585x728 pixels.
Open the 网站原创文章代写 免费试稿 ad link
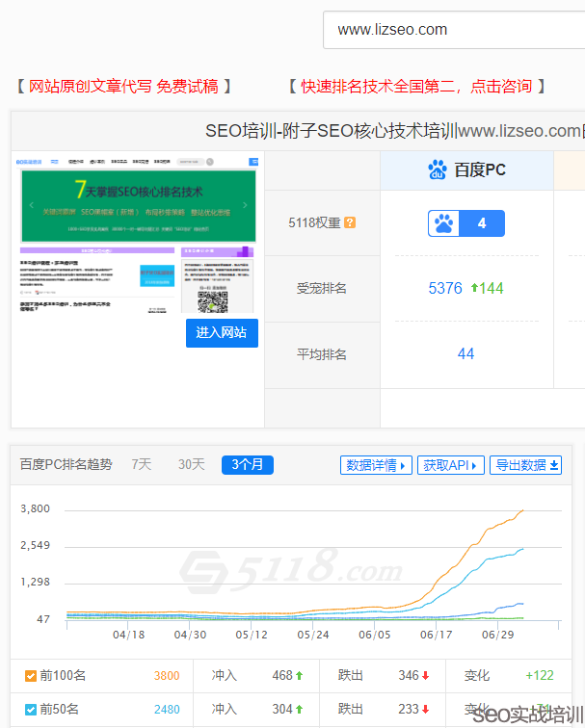[123, 87]
